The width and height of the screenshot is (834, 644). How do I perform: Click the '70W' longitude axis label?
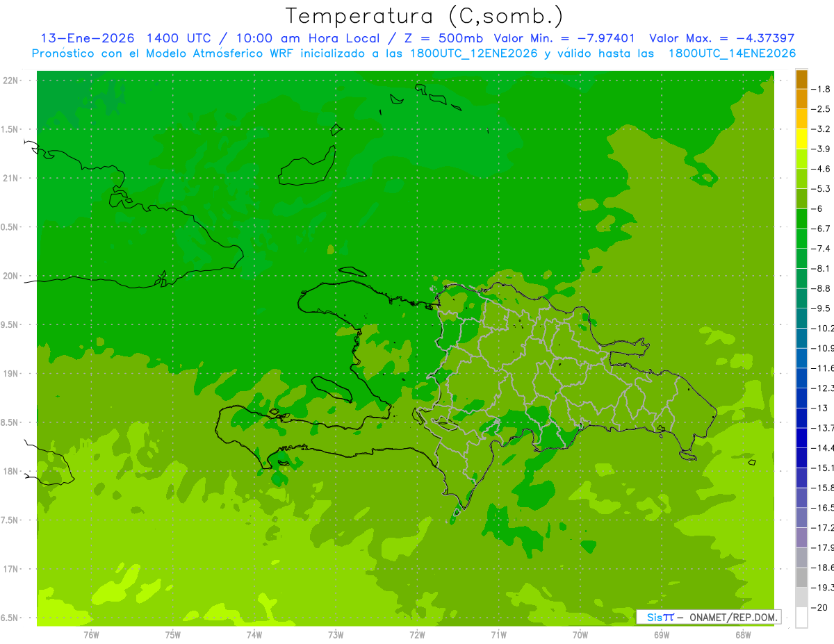[x=580, y=635]
